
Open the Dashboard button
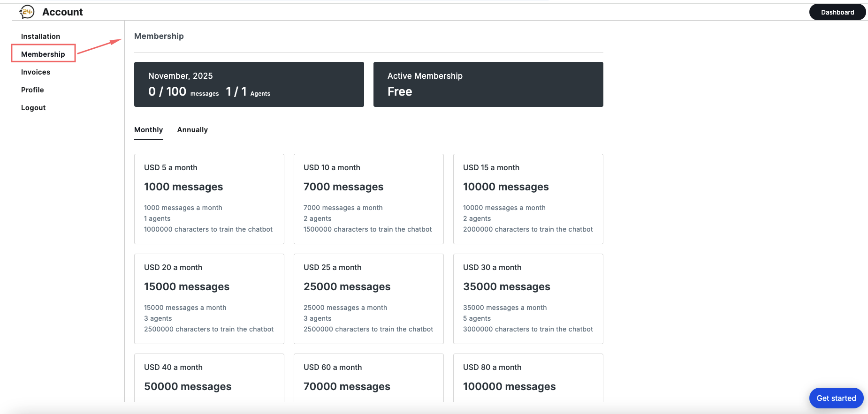click(x=838, y=12)
